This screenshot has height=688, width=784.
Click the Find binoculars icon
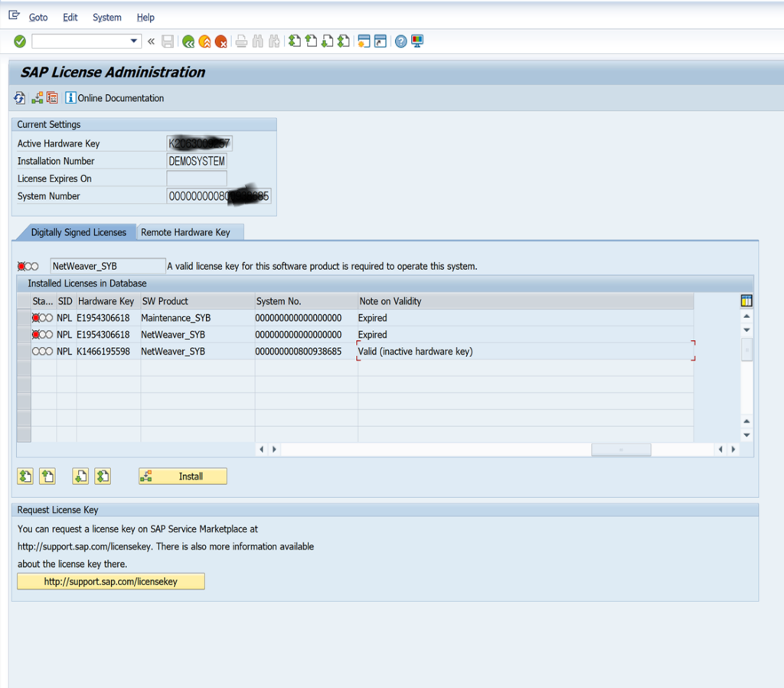pyautogui.click(x=257, y=41)
